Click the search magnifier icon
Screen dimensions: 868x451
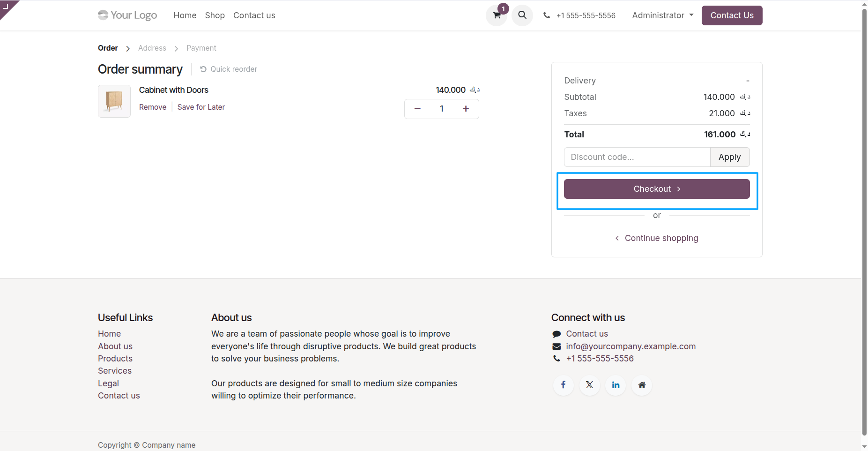coord(522,15)
